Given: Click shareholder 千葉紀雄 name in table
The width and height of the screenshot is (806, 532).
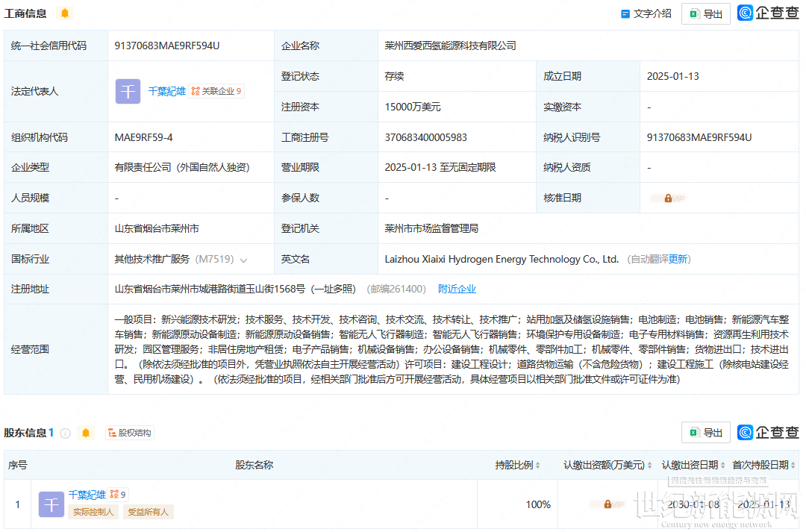Looking at the screenshot, I should pos(87,494).
